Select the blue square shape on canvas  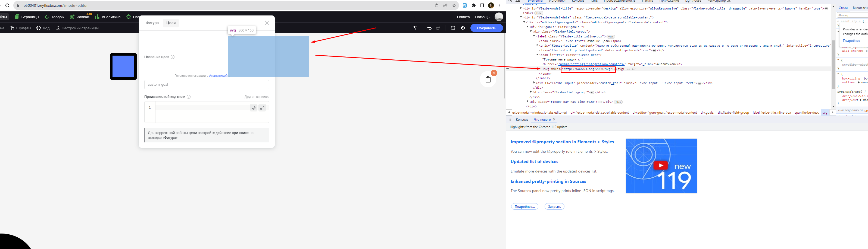(x=123, y=67)
